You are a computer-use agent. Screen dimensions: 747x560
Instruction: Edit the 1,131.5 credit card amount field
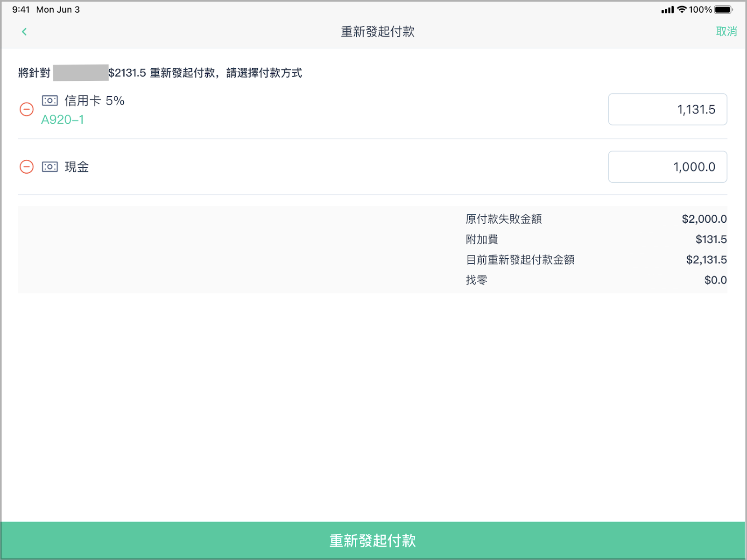667,109
